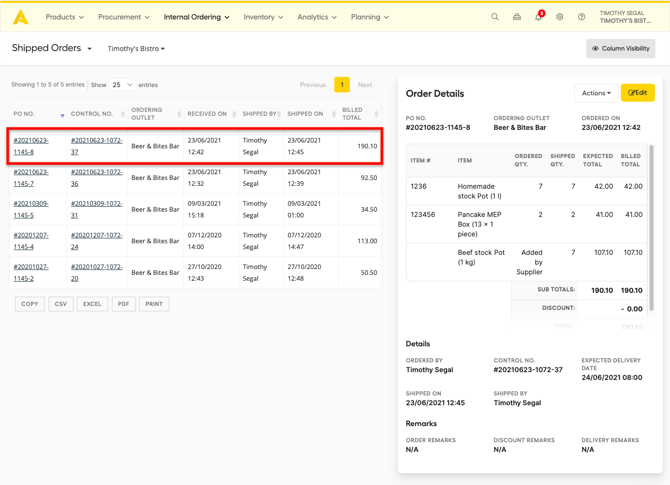Expand the Inventory menu
The height and width of the screenshot is (485, 670).
(x=263, y=17)
